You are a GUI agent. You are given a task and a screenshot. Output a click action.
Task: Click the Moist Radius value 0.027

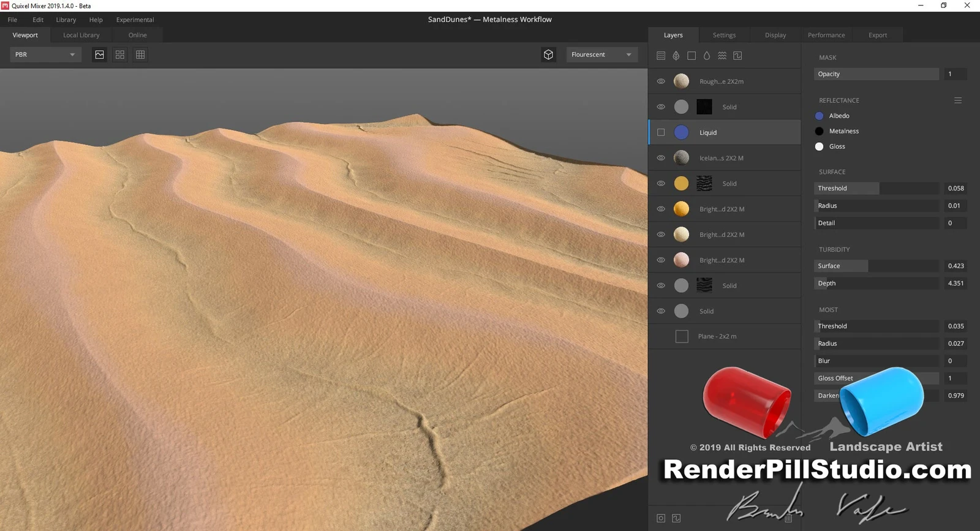tap(956, 344)
